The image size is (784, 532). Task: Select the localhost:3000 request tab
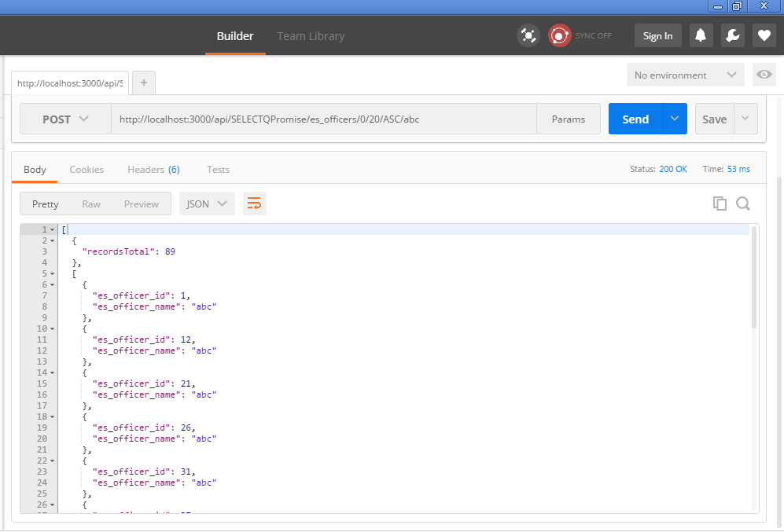point(70,83)
